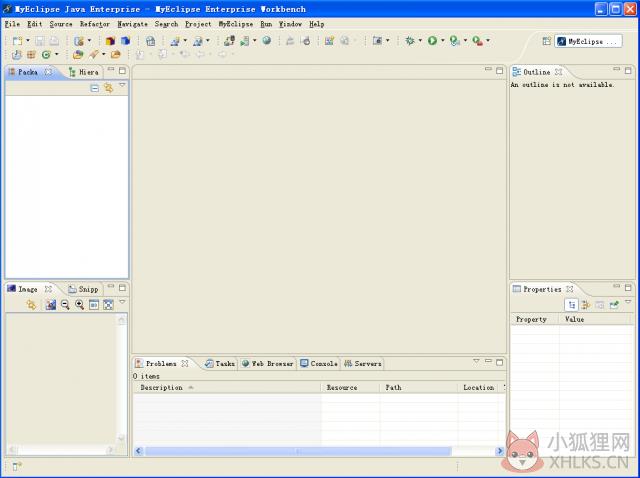Open Package Explorer view menu triangle
Image resolution: width=640 pixels, height=478 pixels.
(122, 85)
